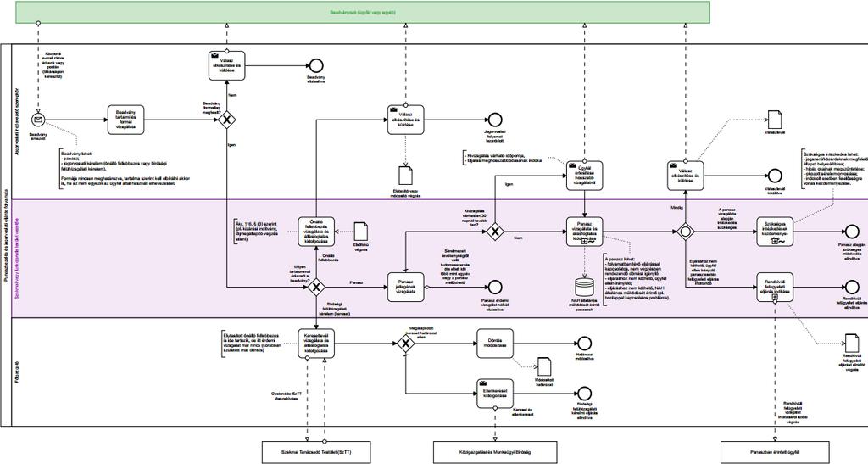Viewport: 868px width, 464px height.
Task: Click end event 'Panasz érdemi vizsgálat nélkül elutasítva'
Action: pos(495,287)
